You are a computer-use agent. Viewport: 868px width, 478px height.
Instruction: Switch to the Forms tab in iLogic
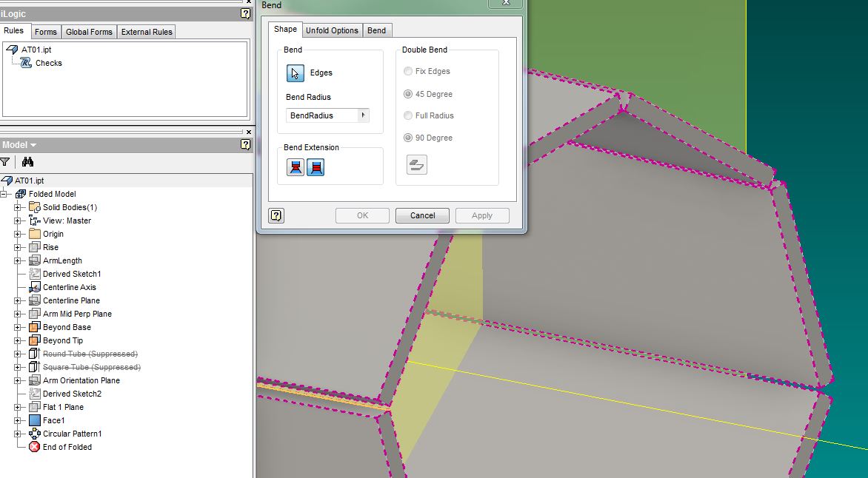tap(46, 32)
